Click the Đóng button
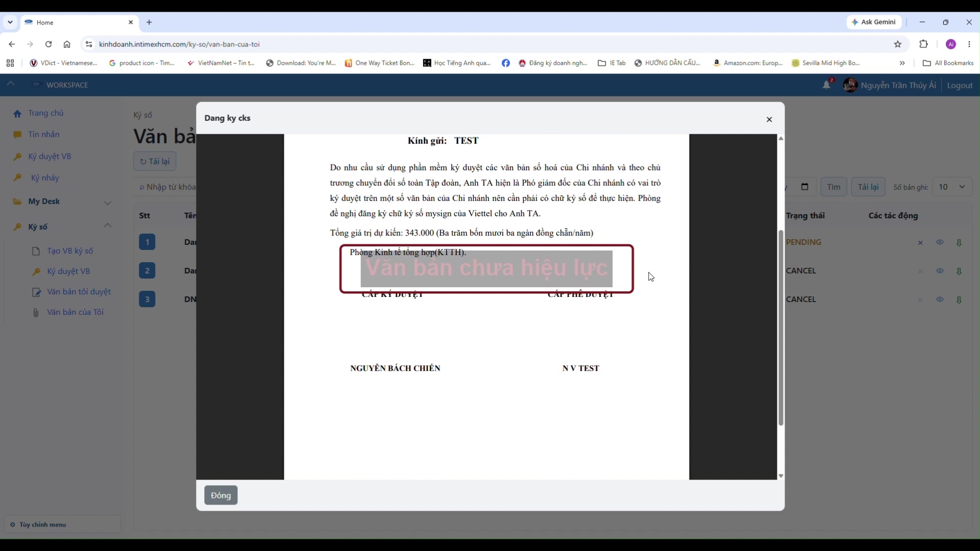 tap(221, 495)
